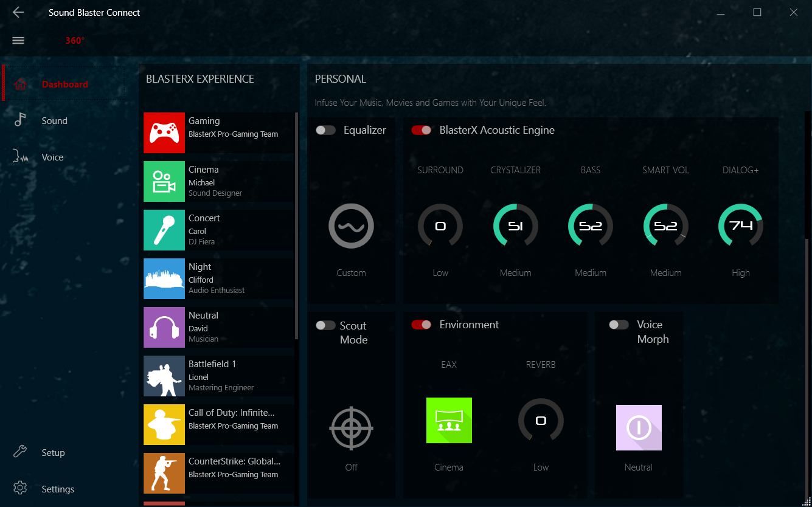Click the profile list scrollbar
Screen dimensions: 812x507
click(297, 226)
